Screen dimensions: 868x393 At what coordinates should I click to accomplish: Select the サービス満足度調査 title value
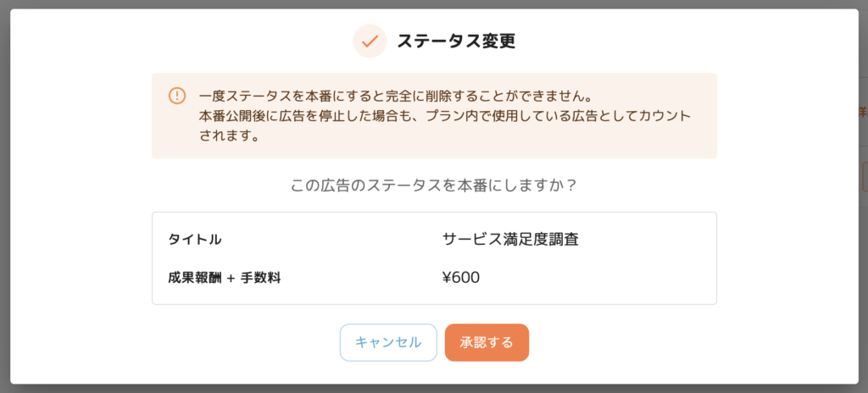510,240
